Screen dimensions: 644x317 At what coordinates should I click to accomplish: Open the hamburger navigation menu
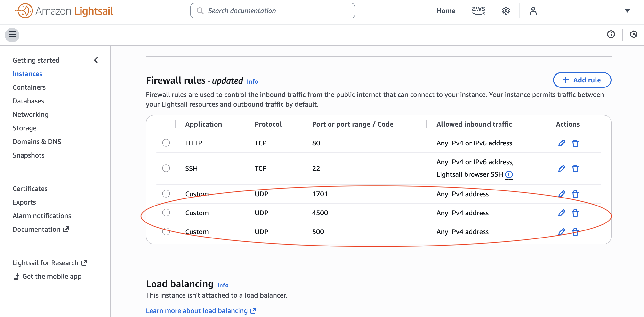click(12, 34)
